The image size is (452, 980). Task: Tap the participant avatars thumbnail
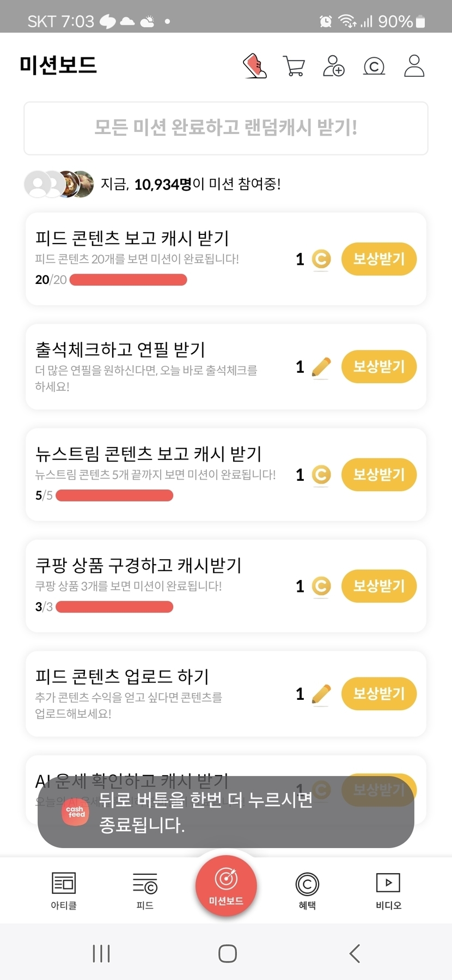pyautogui.click(x=59, y=184)
